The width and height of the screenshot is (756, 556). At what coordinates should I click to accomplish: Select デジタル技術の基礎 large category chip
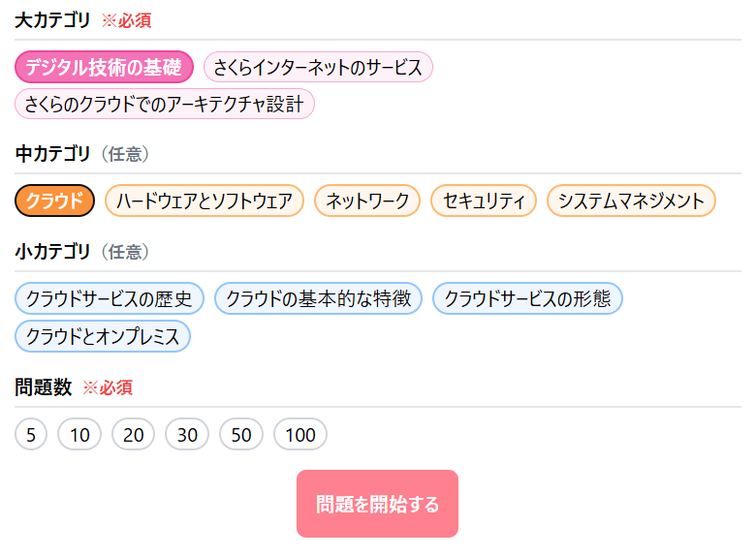(x=104, y=67)
